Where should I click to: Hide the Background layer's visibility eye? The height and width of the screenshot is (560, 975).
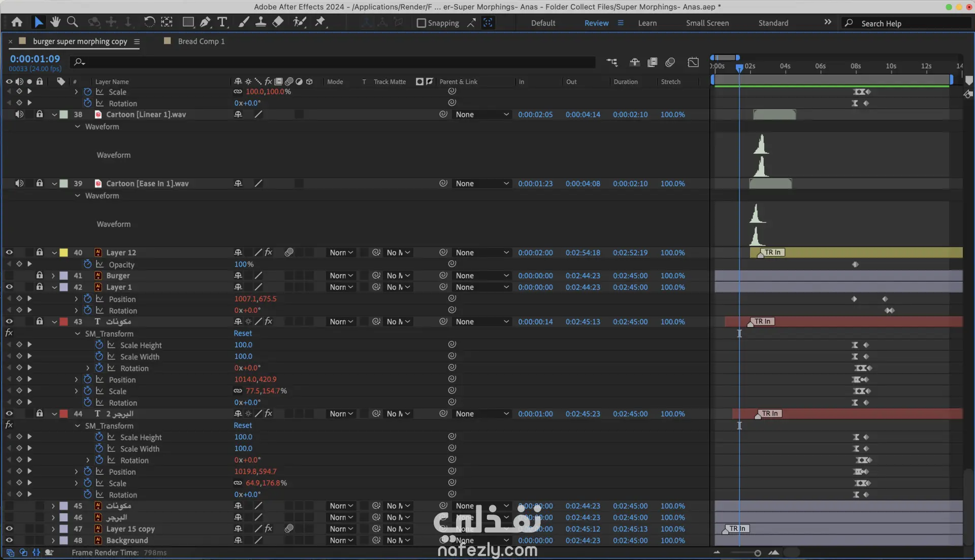9,540
